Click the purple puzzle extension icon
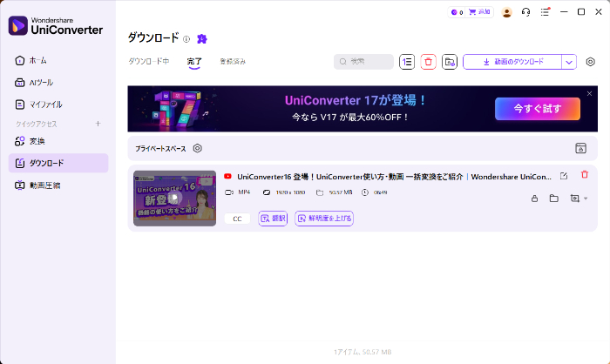Image resolution: width=610 pixels, height=364 pixels. 202,39
